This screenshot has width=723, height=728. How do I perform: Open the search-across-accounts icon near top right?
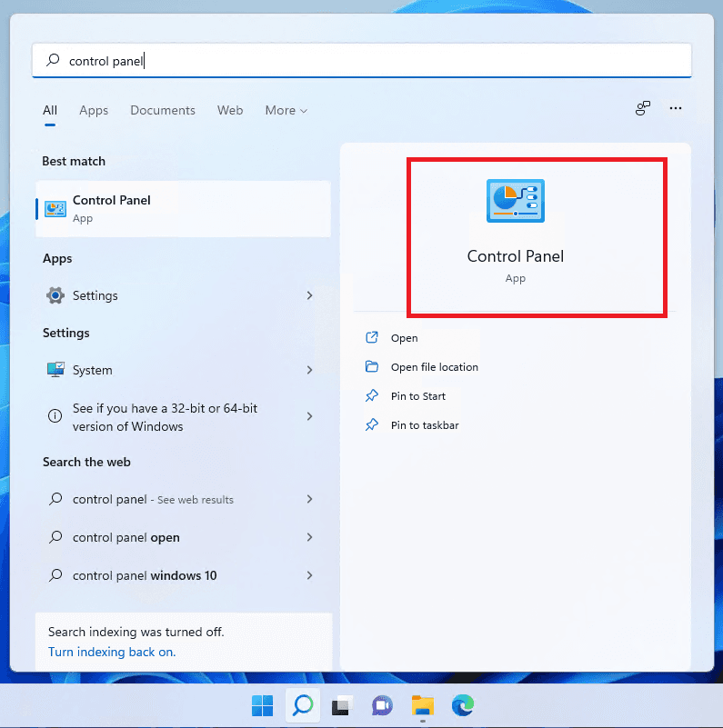[x=643, y=108]
